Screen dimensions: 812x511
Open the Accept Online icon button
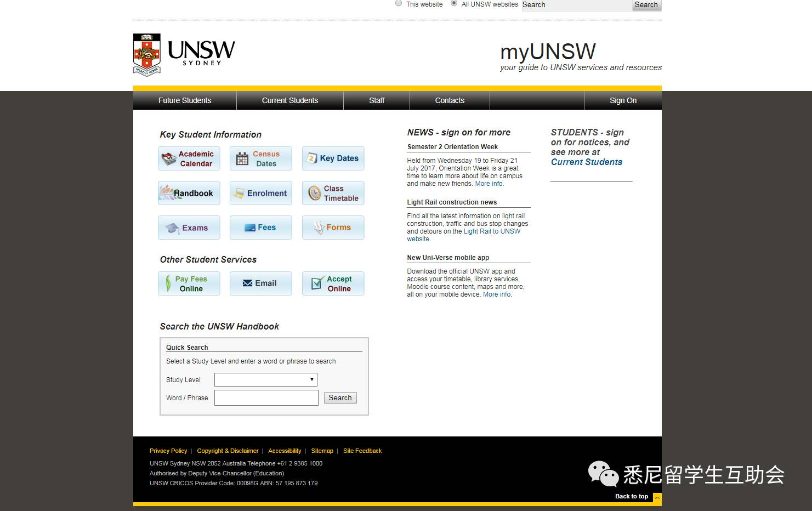pos(333,283)
